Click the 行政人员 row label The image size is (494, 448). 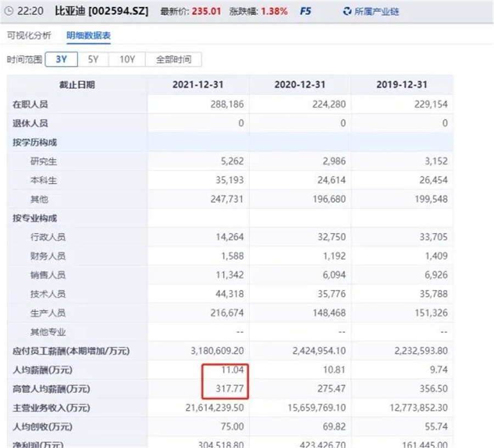point(48,237)
